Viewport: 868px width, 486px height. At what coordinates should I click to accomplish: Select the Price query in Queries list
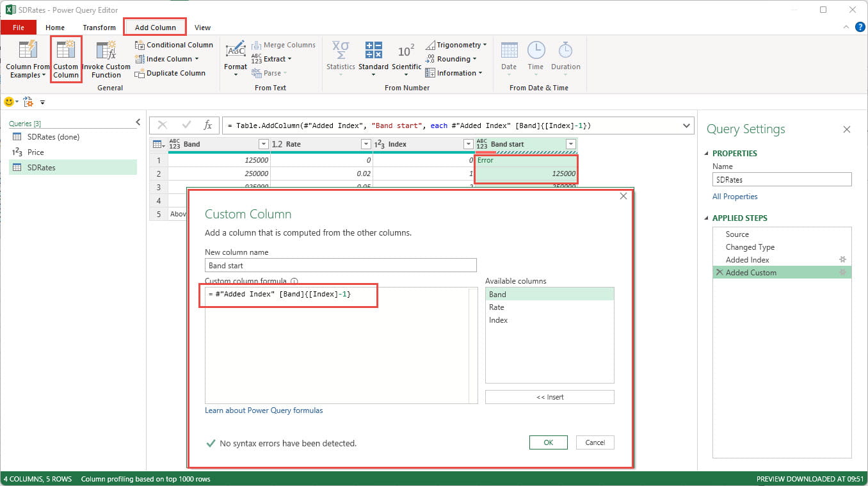click(36, 152)
